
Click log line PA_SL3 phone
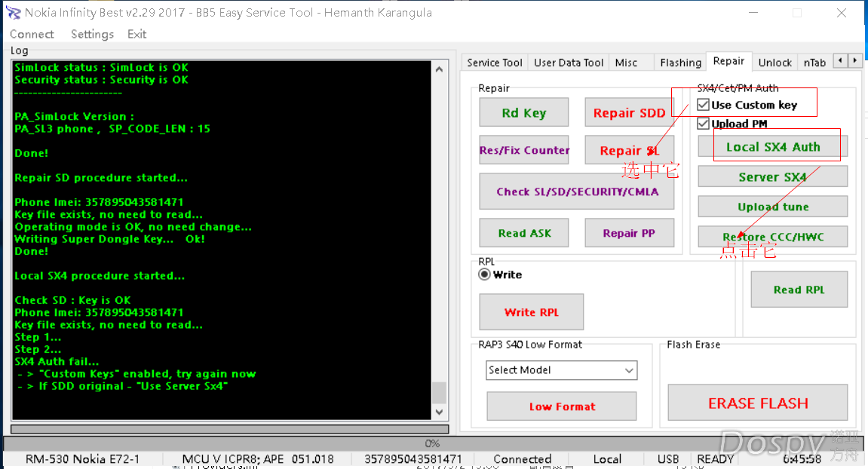coord(112,129)
